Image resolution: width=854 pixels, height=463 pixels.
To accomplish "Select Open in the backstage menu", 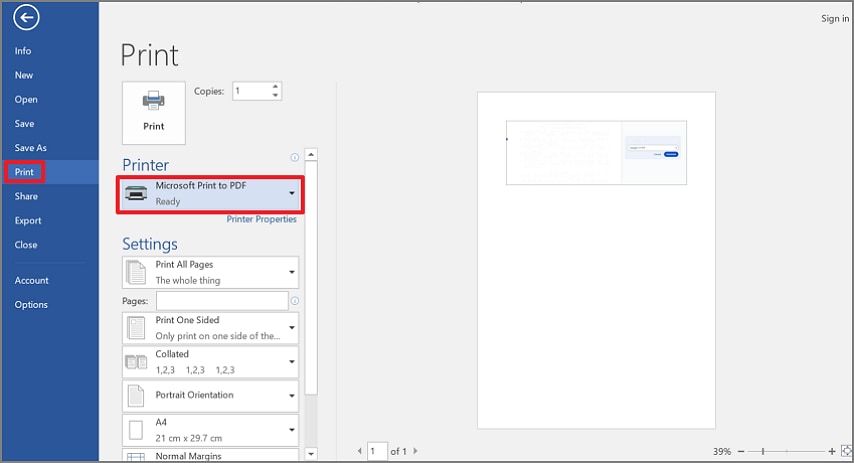I will pos(26,100).
